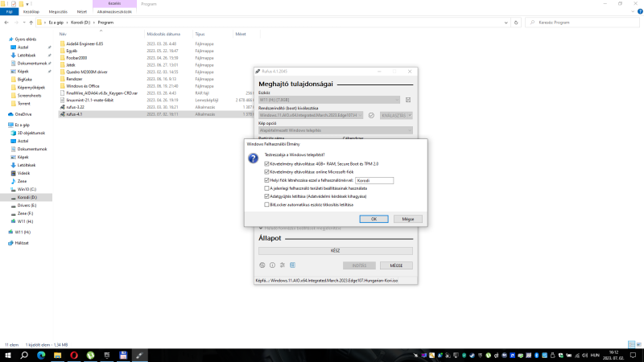
Task: Enable using current user's regional settings
Action: pyautogui.click(x=266, y=188)
